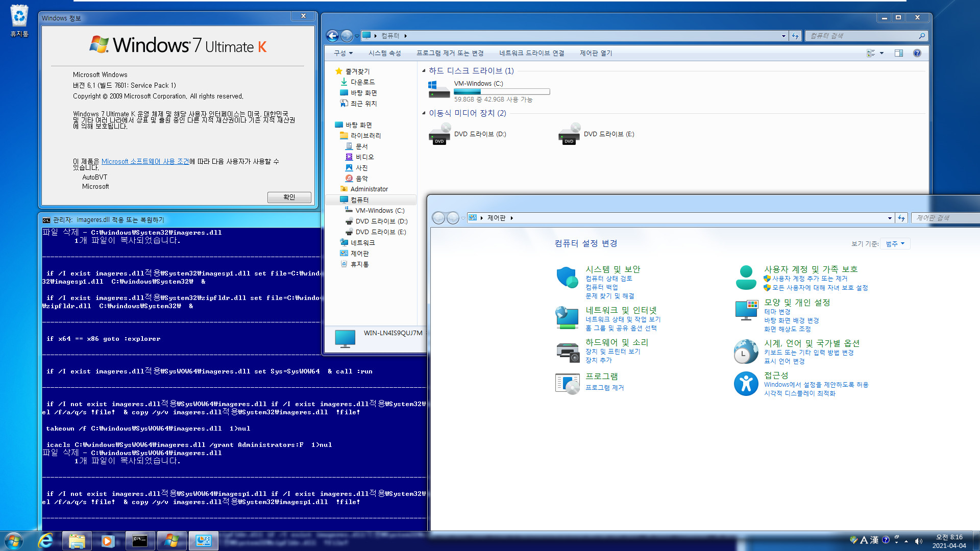This screenshot has height=551, width=980.
Task: Collapse the Hard Disk Drives group
Action: point(424,71)
